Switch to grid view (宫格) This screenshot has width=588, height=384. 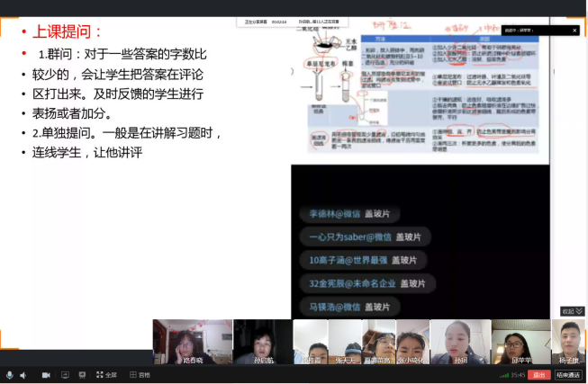[x=140, y=375]
